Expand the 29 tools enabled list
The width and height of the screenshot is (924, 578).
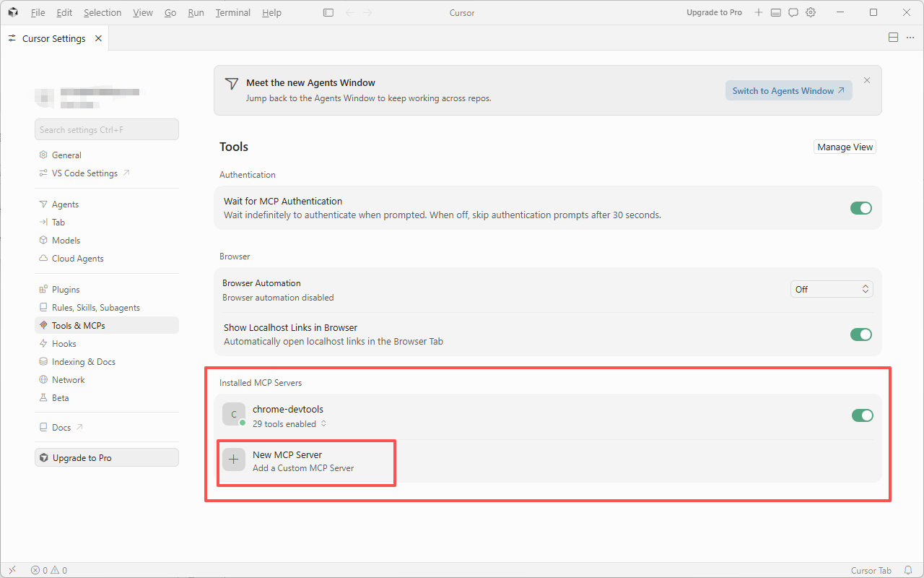click(289, 424)
